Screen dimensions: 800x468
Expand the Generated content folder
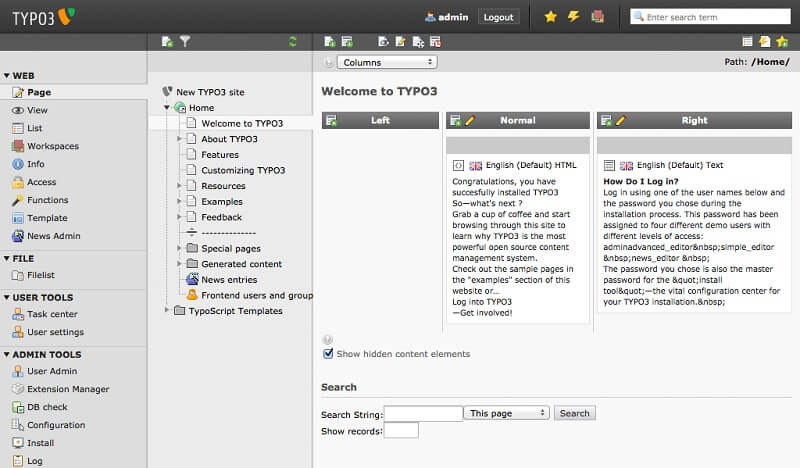179,264
